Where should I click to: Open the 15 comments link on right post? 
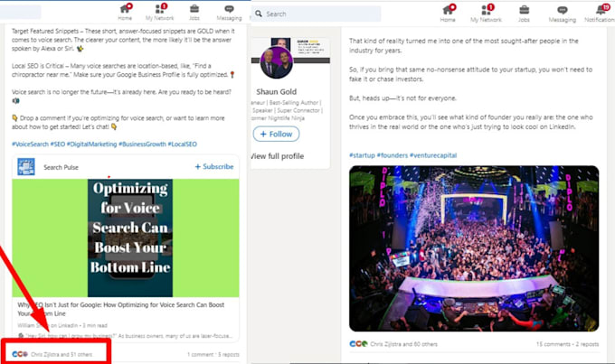553,344
